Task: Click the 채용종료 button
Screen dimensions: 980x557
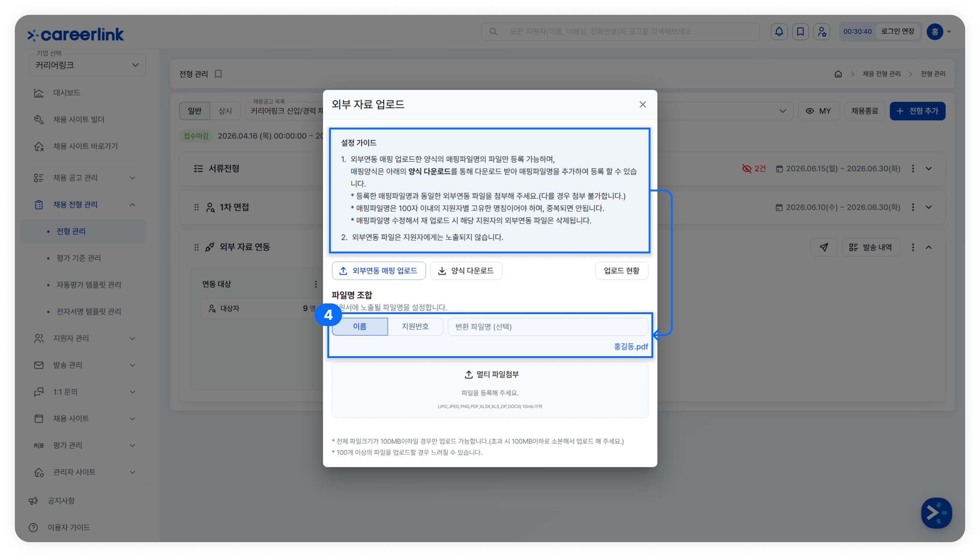Action: coord(865,111)
